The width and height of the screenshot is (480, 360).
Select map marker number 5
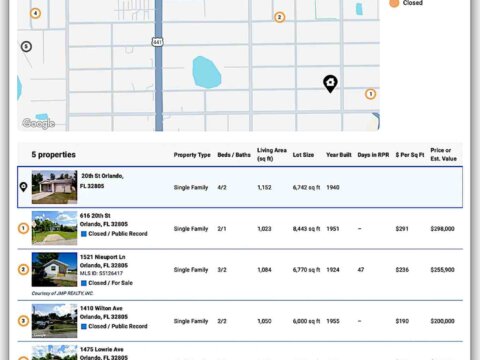pyautogui.click(x=26, y=46)
